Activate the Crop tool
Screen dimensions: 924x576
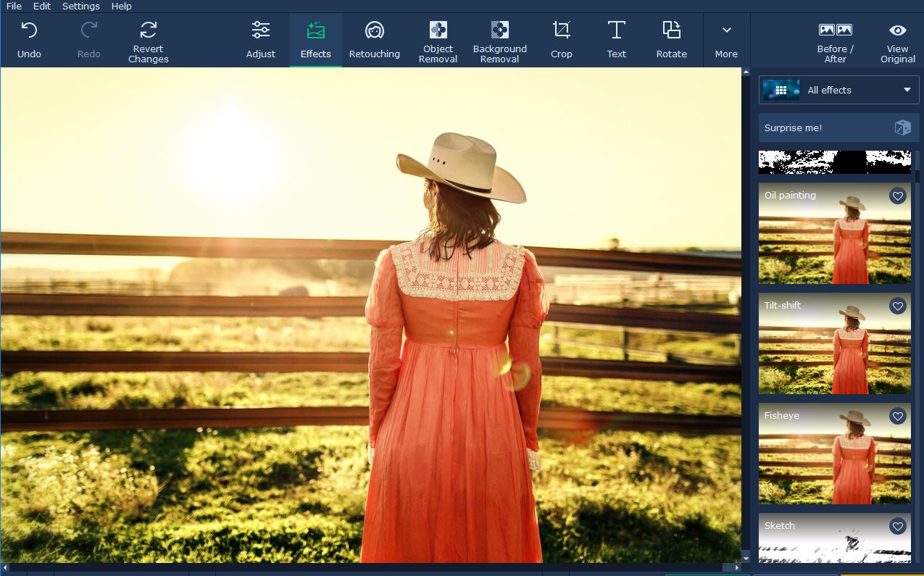pyautogui.click(x=561, y=40)
